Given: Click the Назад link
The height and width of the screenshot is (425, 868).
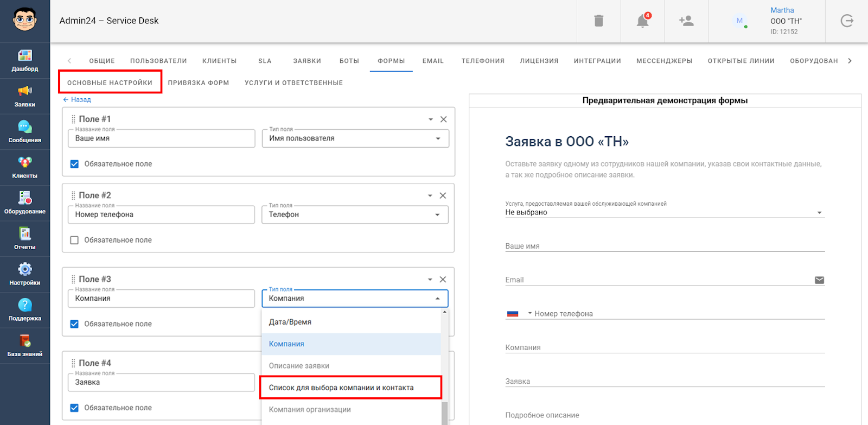Looking at the screenshot, I should pyautogui.click(x=77, y=100).
